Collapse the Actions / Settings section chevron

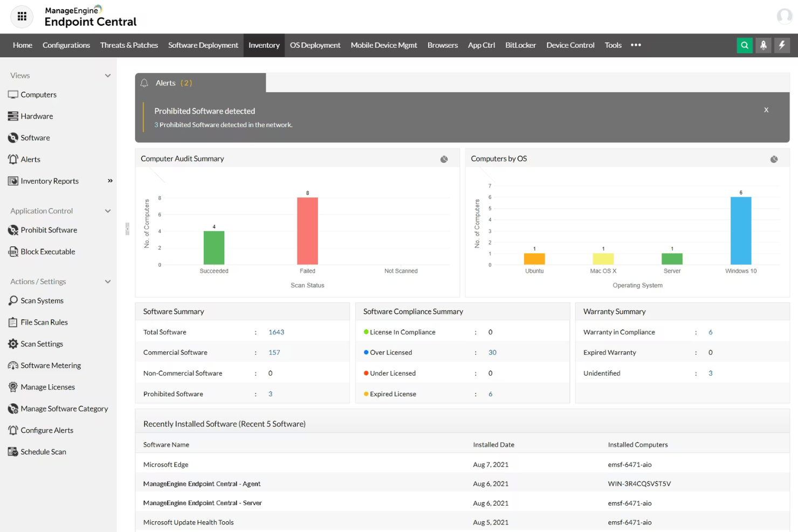point(108,281)
